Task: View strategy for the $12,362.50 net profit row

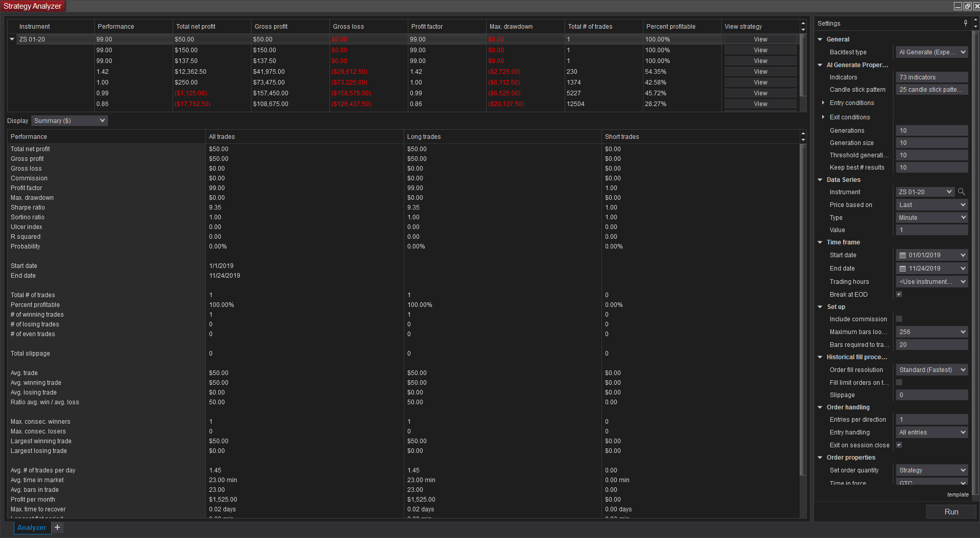Action: click(761, 72)
